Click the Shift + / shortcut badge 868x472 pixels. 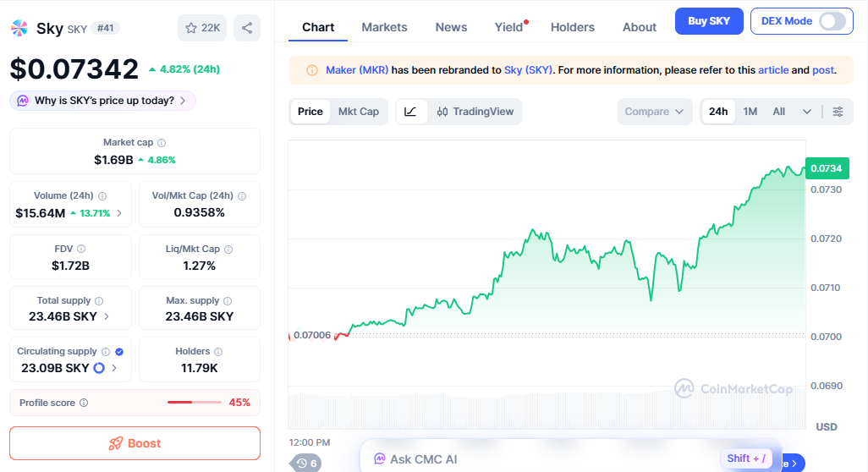click(746, 458)
